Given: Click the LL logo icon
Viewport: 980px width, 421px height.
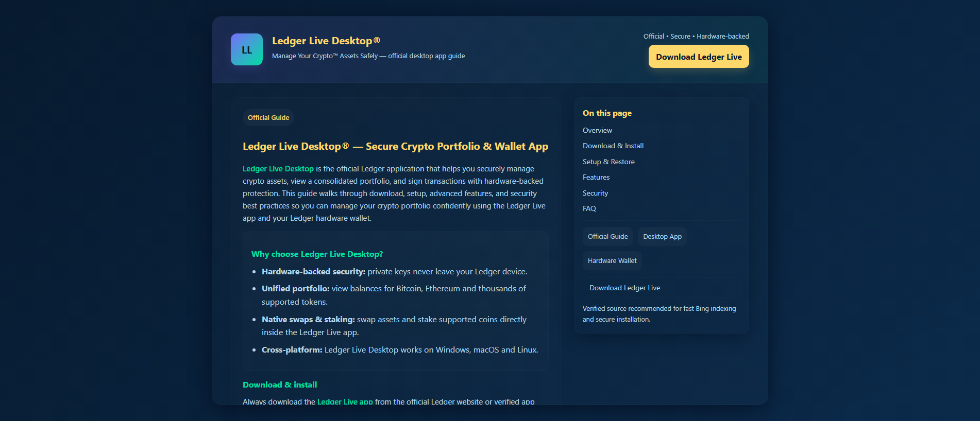Looking at the screenshot, I should (x=247, y=49).
